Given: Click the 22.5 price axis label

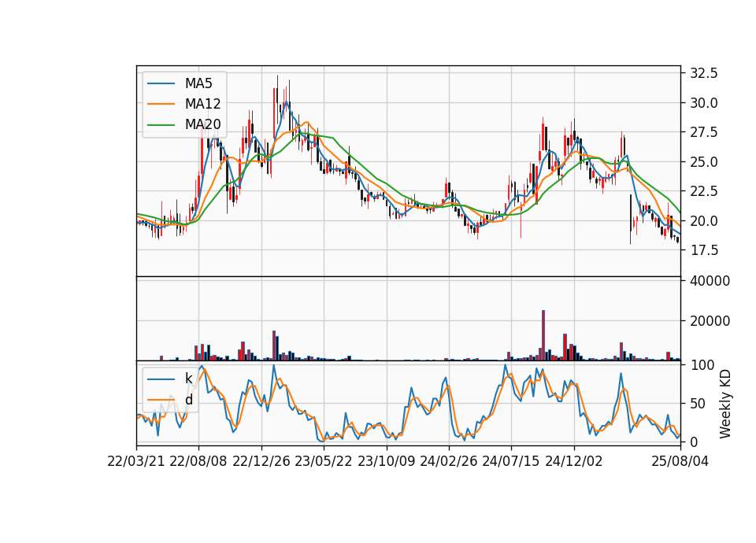Looking at the screenshot, I should pyautogui.click(x=704, y=191).
